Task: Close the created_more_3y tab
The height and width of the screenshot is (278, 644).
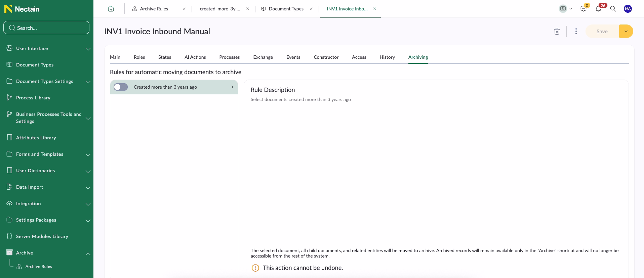Action: tap(248, 9)
